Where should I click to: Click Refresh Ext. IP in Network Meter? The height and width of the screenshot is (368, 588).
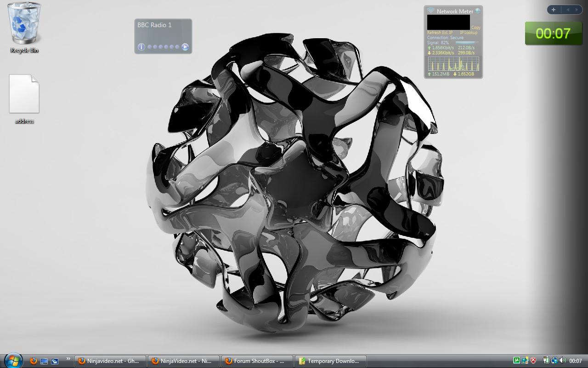click(x=440, y=33)
